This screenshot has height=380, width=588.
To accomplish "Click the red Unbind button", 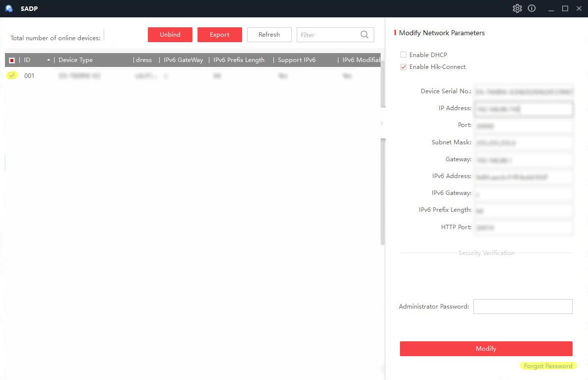I will [170, 35].
